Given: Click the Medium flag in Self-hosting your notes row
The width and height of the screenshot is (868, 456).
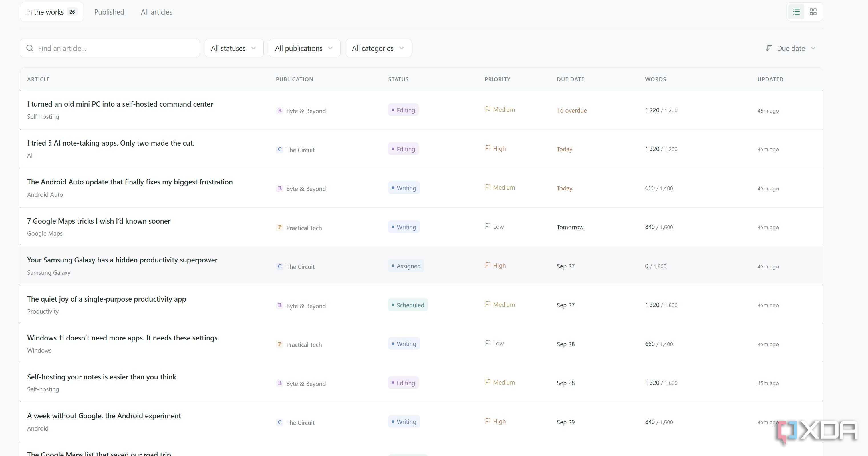Looking at the screenshot, I should tap(488, 382).
